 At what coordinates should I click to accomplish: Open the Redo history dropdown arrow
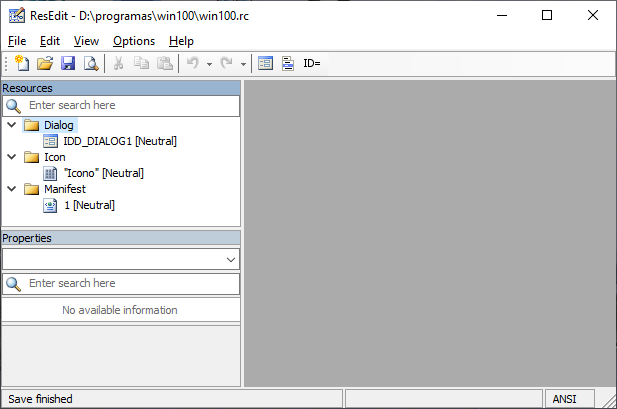coord(243,64)
